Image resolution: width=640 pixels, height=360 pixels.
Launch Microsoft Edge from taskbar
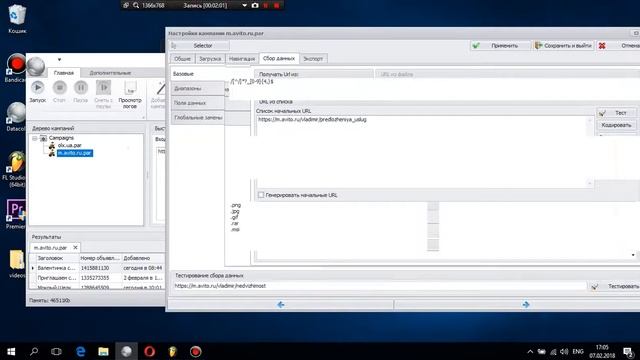[81, 351]
